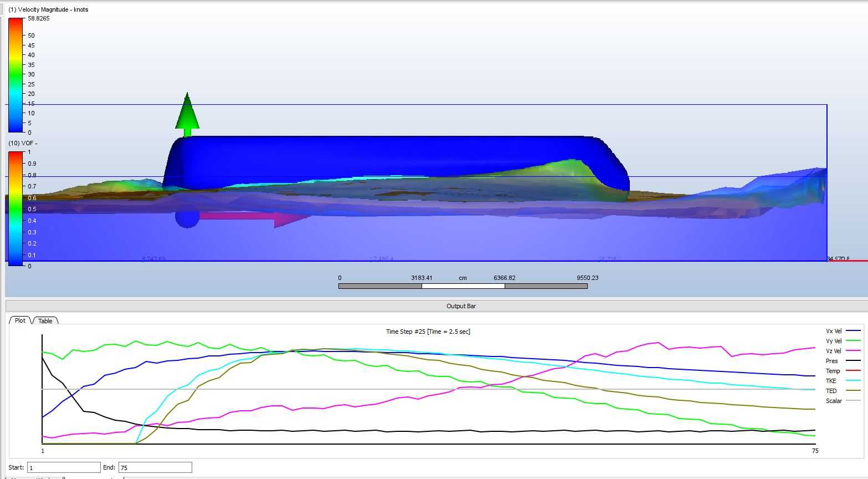The height and width of the screenshot is (479, 868).
Task: Click the Vx Vel blue legend line
Action: 853,331
